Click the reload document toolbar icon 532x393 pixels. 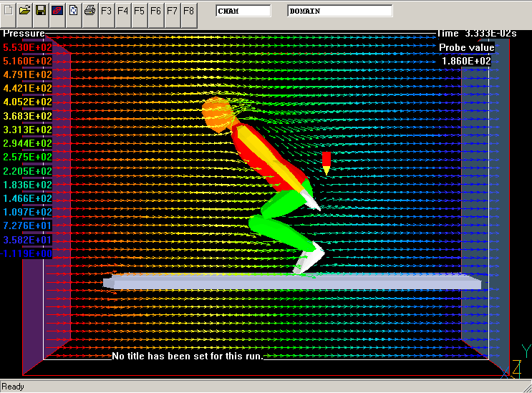73,11
